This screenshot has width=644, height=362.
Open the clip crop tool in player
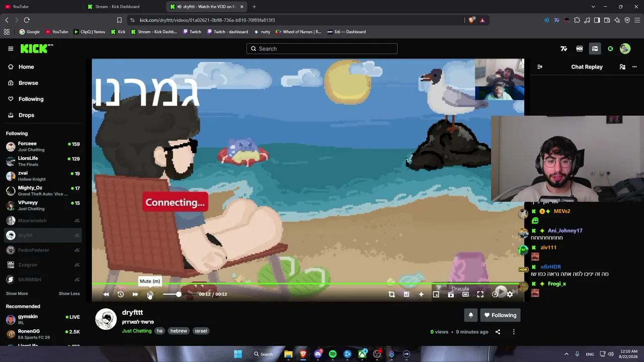[392, 294]
